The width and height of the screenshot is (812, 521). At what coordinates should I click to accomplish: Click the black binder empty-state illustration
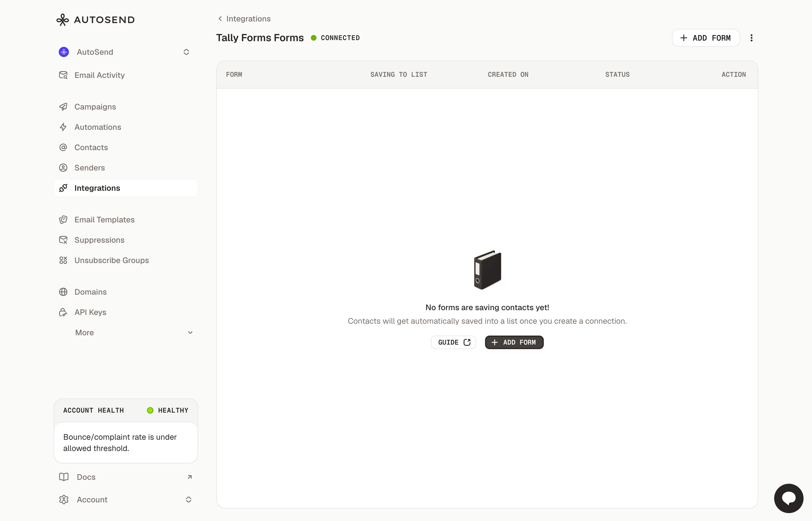click(x=487, y=270)
